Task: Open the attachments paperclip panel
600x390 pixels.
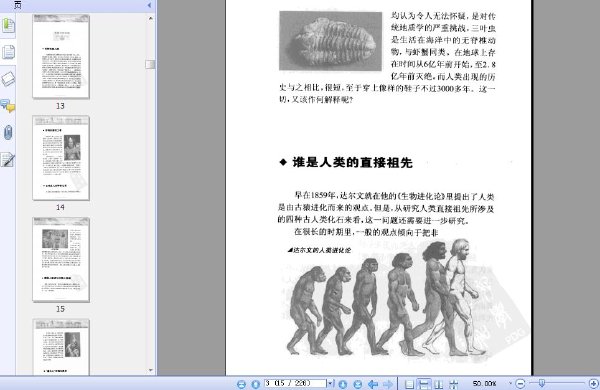Action: pos(8,132)
